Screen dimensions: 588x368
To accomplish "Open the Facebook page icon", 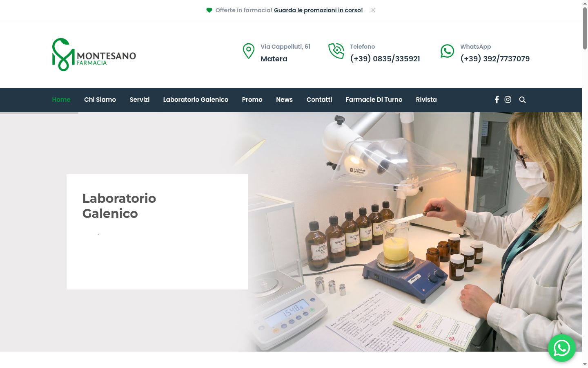I will 497,99.
